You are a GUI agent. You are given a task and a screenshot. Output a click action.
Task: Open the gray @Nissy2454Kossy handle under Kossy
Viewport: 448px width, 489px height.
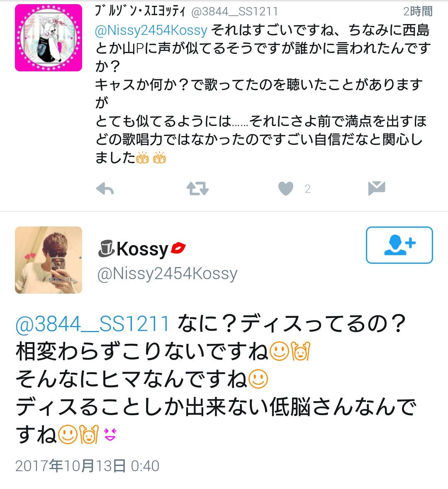point(168,274)
